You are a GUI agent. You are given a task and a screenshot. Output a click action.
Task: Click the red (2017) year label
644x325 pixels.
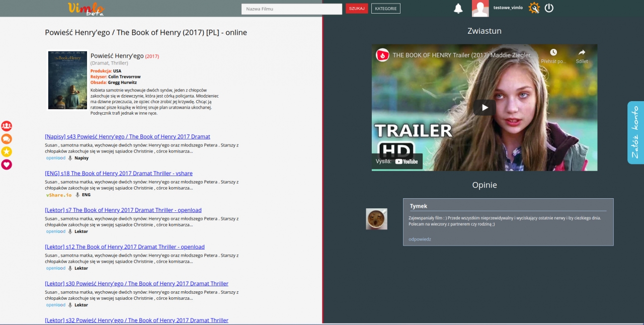(x=152, y=56)
